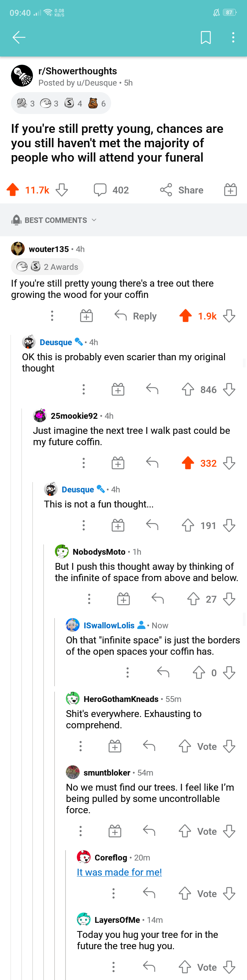Open r/Showerthoughts subreddit page
This screenshot has height=980, width=247.
[x=78, y=71]
